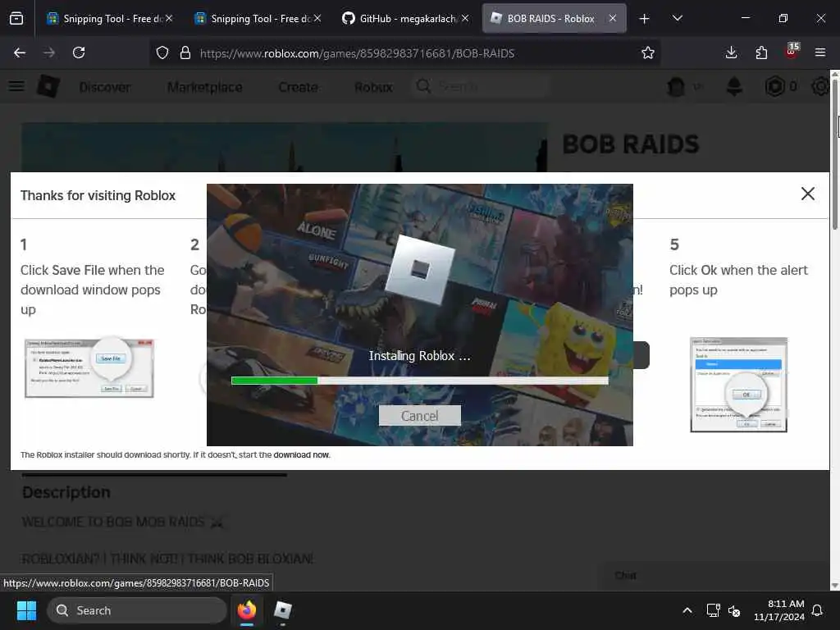Image resolution: width=840 pixels, height=630 pixels.
Task: Expand the list all tabs dropdown
Action: tap(677, 18)
